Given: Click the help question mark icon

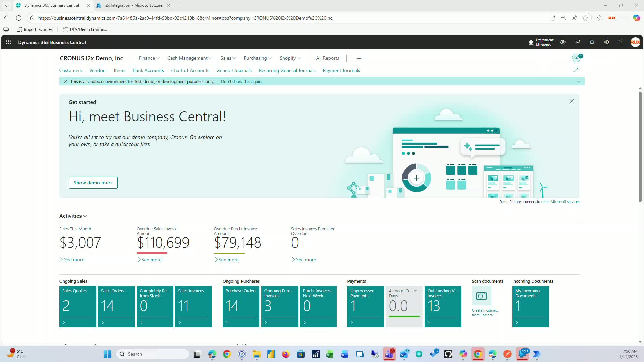Looking at the screenshot, I should [621, 42].
